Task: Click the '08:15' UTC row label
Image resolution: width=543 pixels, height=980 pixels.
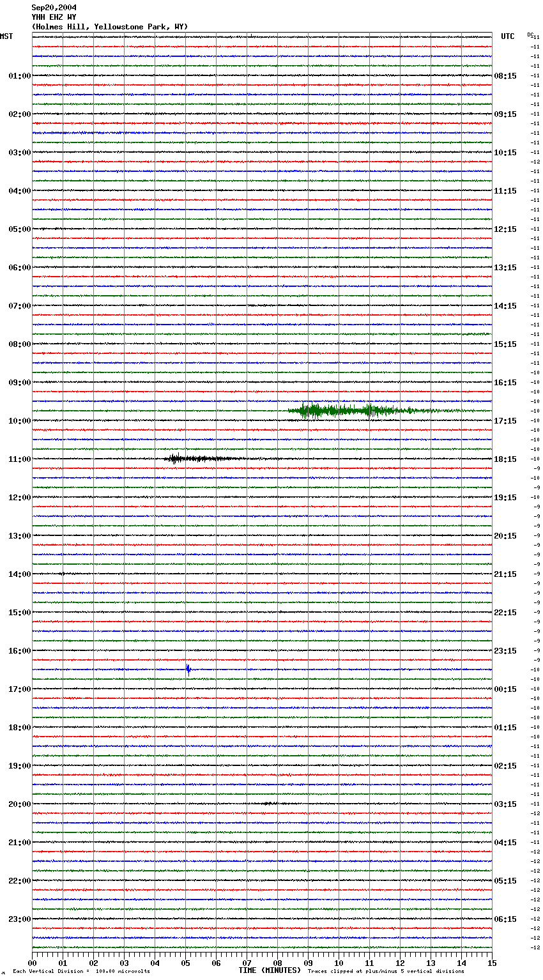Action: [x=505, y=76]
